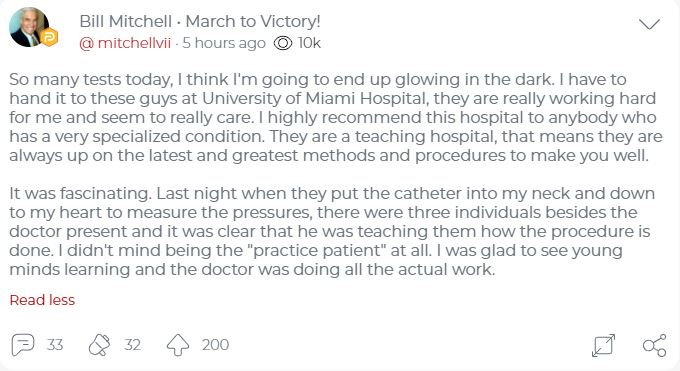Open post in expanded view icon
Image resolution: width=680 pixels, height=371 pixels.
point(604,345)
